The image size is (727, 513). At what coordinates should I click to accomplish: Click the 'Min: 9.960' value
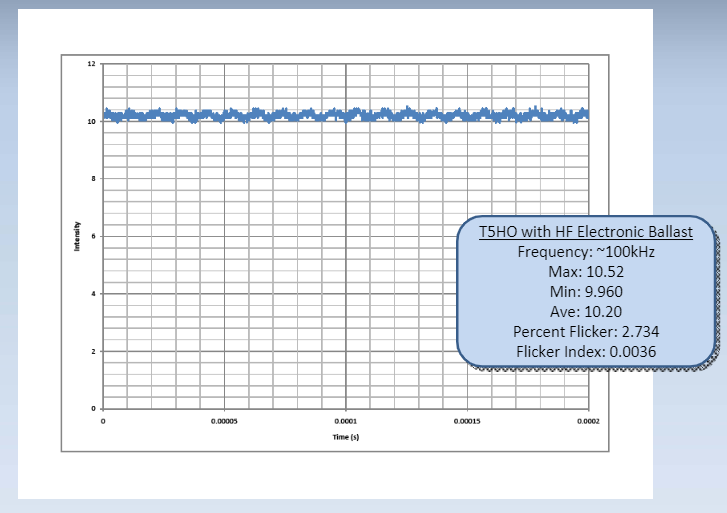586,291
